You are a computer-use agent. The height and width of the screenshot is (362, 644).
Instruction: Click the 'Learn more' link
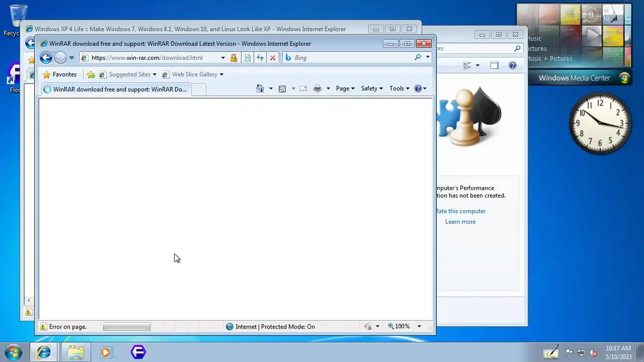[x=460, y=222]
